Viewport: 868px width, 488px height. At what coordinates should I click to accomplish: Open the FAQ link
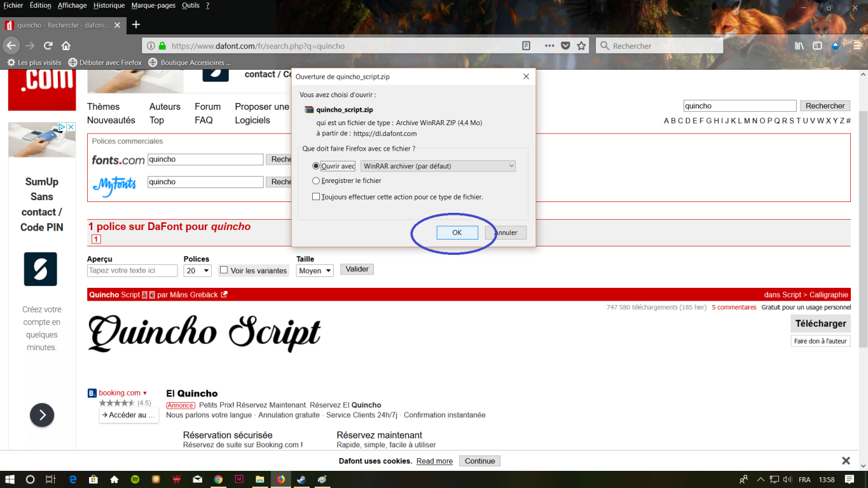tap(203, 120)
